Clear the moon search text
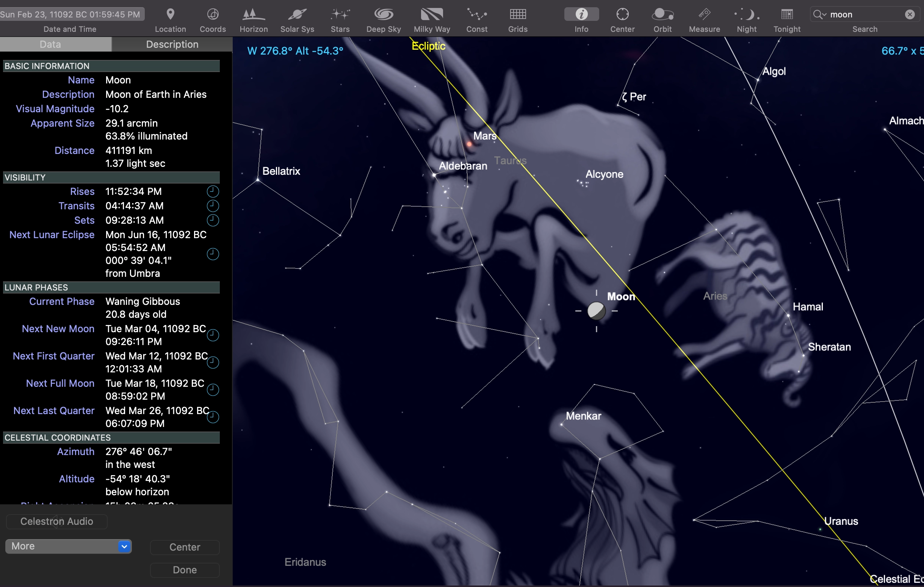The width and height of the screenshot is (924, 587). (910, 14)
